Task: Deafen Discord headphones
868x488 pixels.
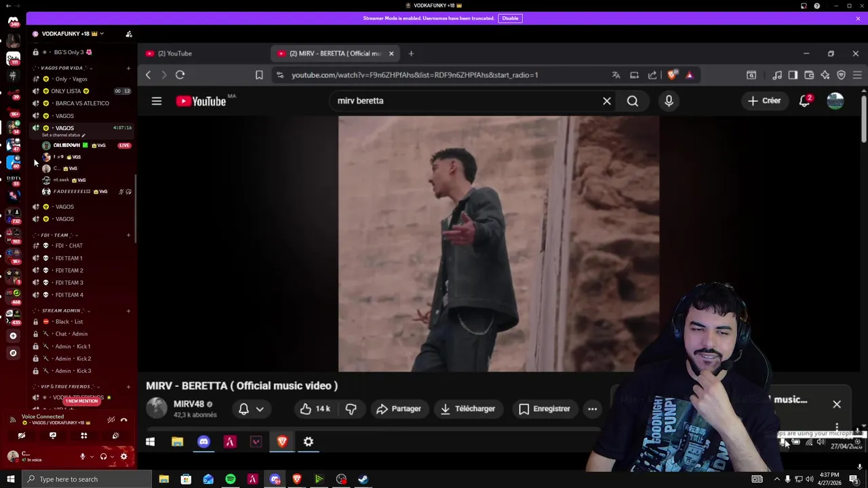Action: [x=103, y=456]
